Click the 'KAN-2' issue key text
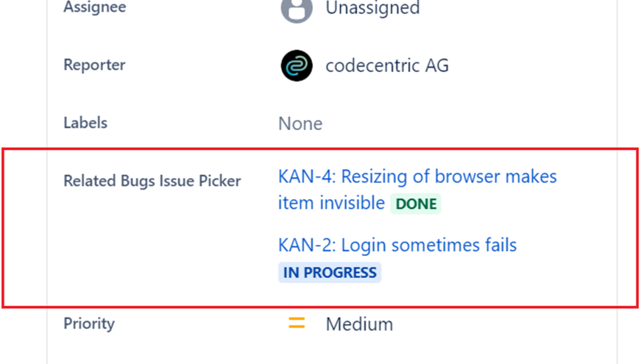This screenshot has width=641, height=364. coord(305,245)
